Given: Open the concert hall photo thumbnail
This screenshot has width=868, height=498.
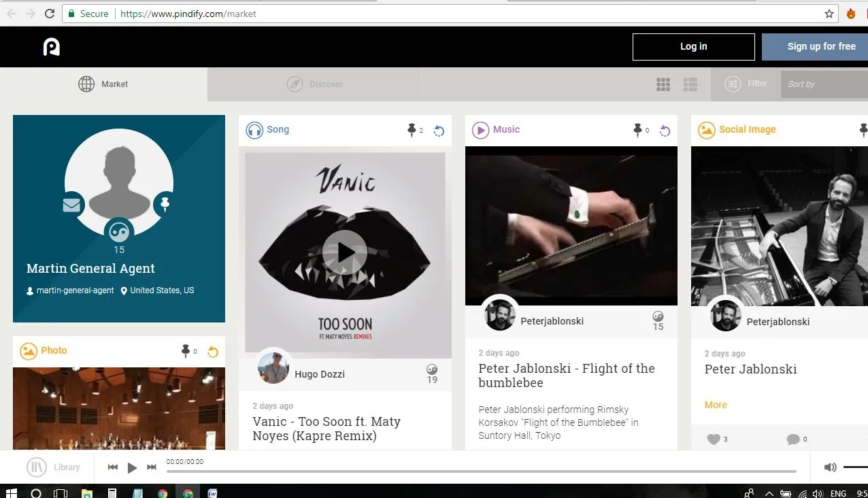Looking at the screenshot, I should tap(119, 409).
